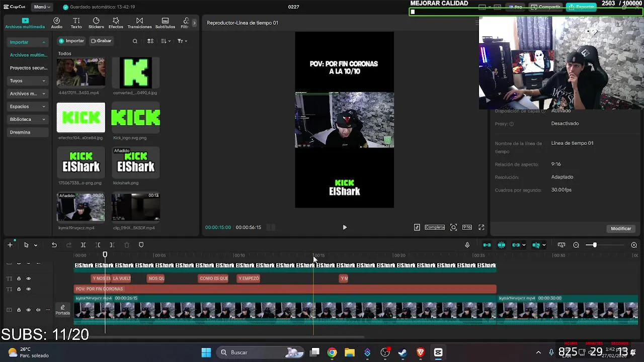Click the Proxy info icon

tap(511, 124)
